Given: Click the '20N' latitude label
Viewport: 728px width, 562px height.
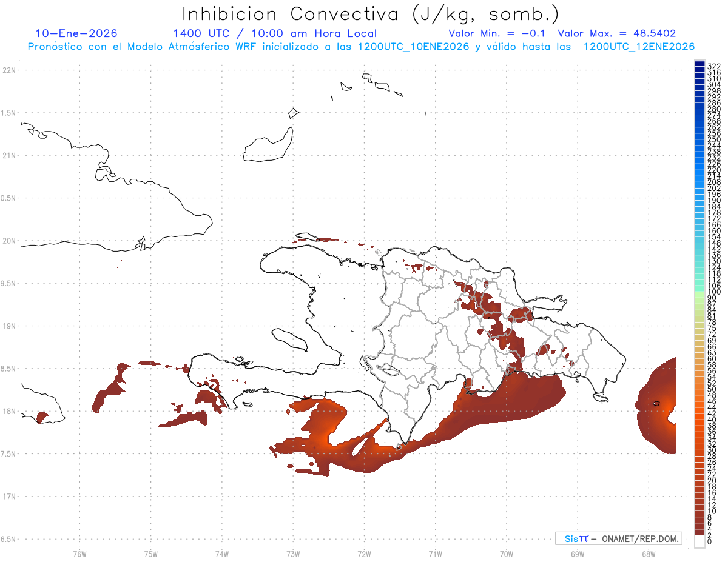Looking at the screenshot, I should (x=8, y=241).
